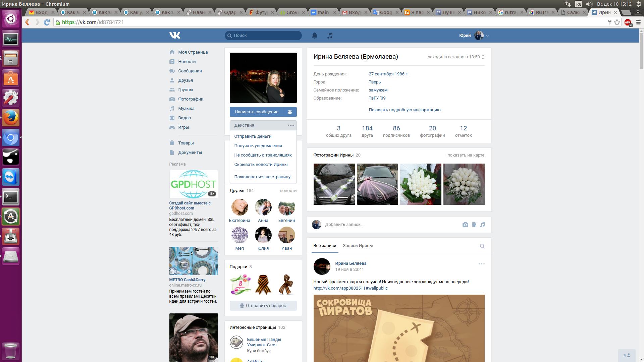
Task: Toggle 'Получать уведомления' option
Action: pos(258,146)
